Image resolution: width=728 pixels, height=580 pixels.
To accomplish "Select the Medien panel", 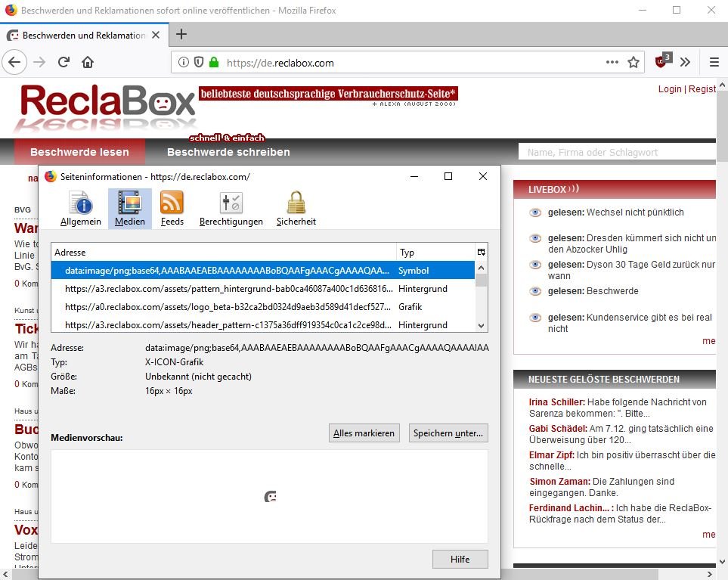I will [x=130, y=209].
